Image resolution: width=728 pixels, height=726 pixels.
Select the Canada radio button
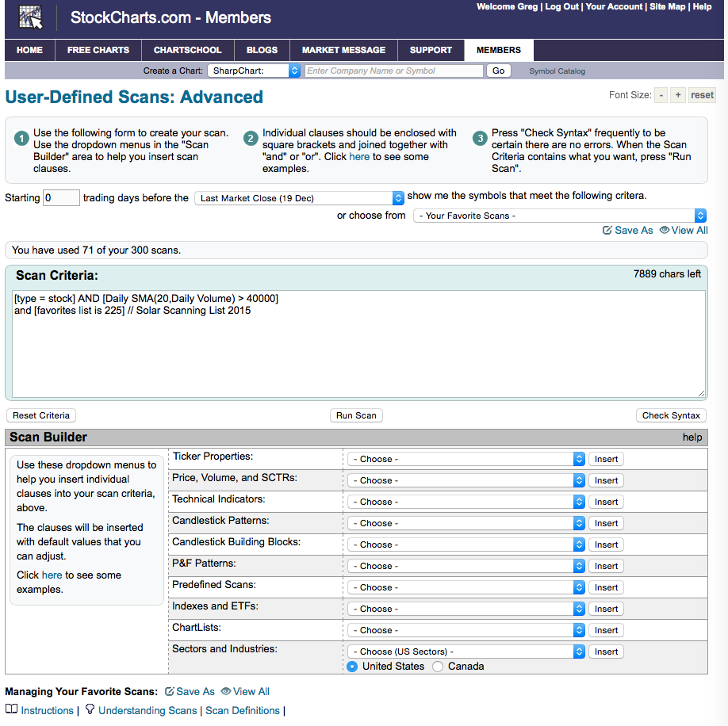pos(438,667)
